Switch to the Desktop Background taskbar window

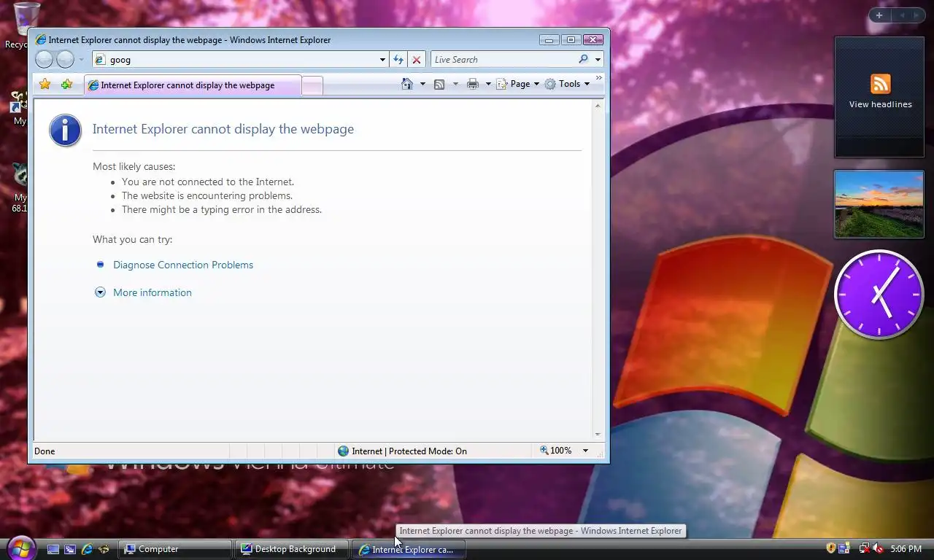click(291, 549)
